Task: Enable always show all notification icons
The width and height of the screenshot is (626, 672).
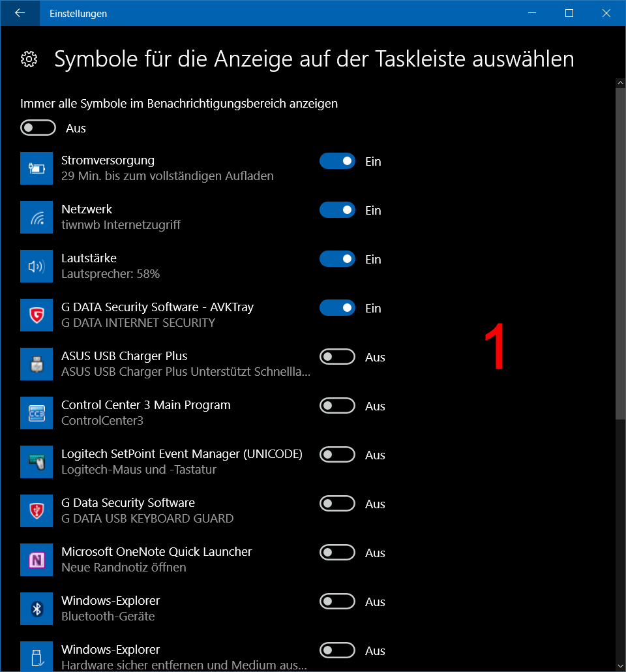Action: pyautogui.click(x=38, y=128)
